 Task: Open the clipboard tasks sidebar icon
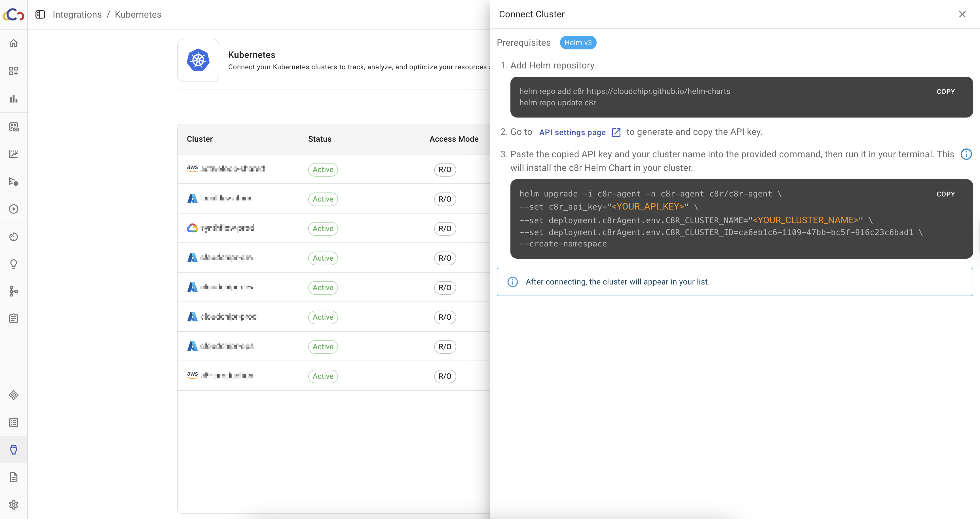(14, 318)
